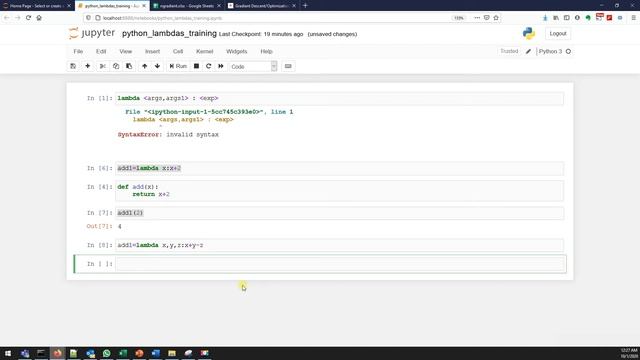
Task: Open the Windows Start menu
Action: pyautogui.click(x=8, y=353)
